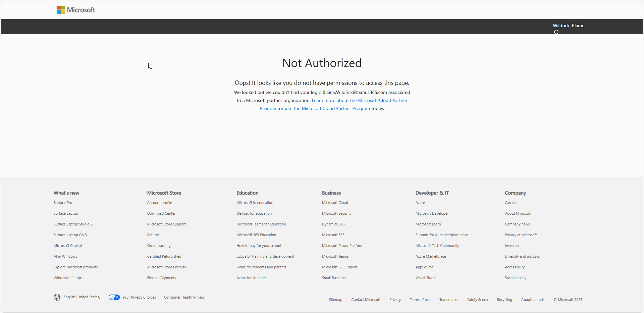Open Trademarks link
644x313 pixels.
449,300
